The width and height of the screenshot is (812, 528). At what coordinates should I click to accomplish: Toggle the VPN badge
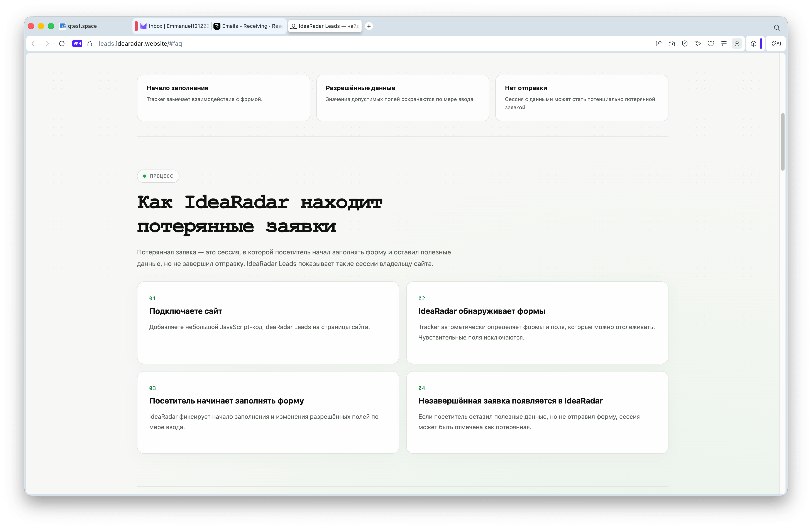(77, 44)
